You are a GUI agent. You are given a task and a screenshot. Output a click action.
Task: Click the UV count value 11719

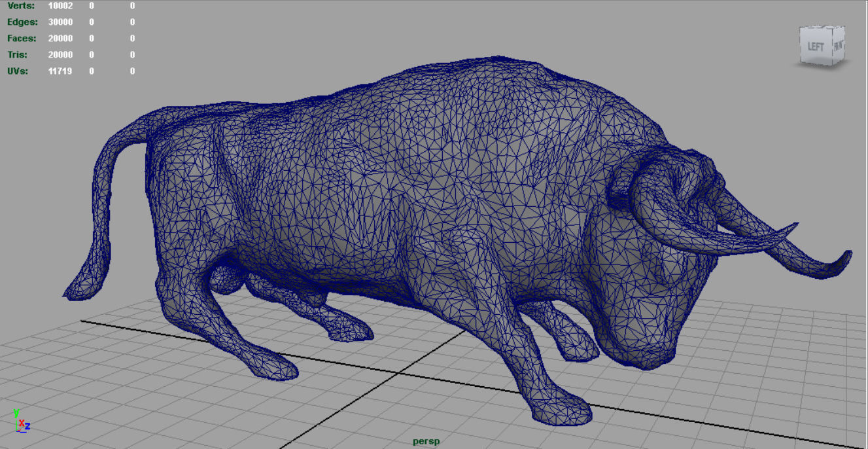pyautogui.click(x=60, y=71)
